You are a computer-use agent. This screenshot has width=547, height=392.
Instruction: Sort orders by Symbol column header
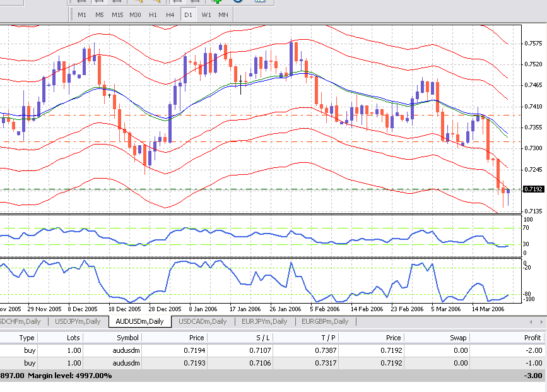127,338
